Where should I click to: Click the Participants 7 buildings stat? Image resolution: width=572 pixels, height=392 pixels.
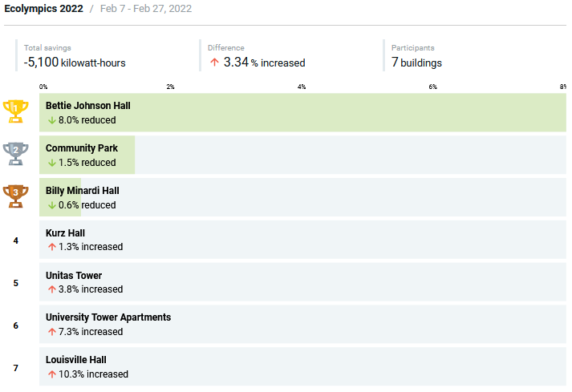(x=416, y=63)
